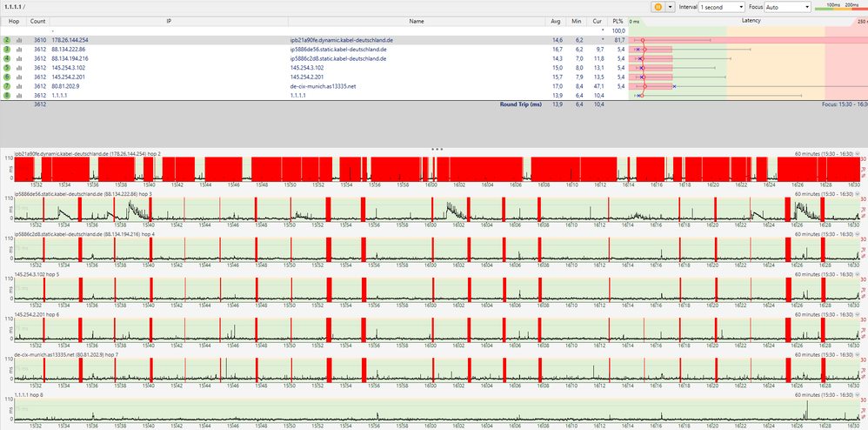Click the hop 6 green number circle

(7, 77)
